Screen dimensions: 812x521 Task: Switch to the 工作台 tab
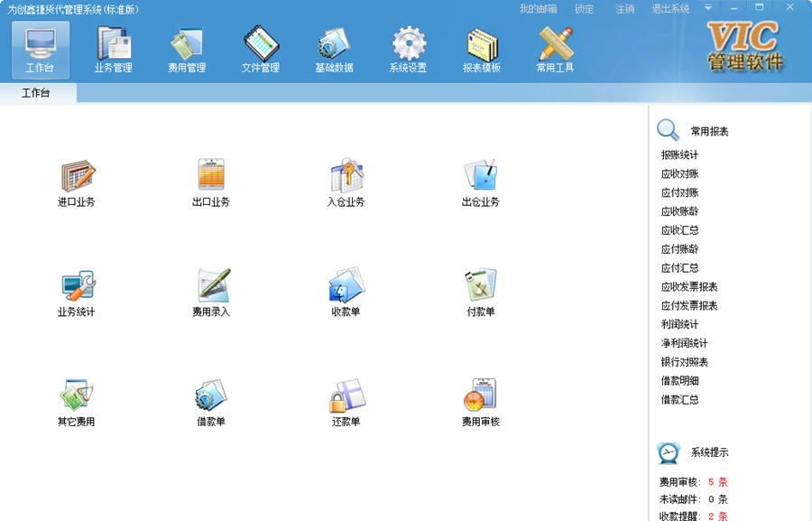[36, 92]
